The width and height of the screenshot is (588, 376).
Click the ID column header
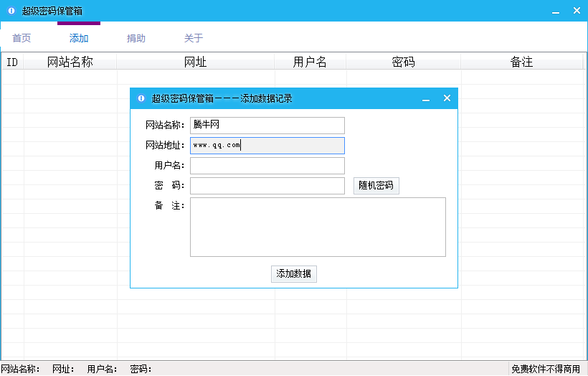coord(12,62)
